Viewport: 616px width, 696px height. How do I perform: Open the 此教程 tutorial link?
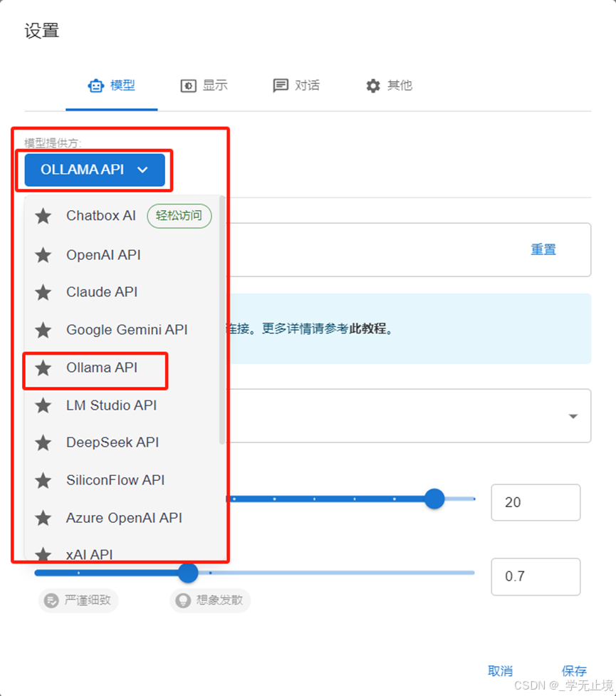tap(368, 329)
